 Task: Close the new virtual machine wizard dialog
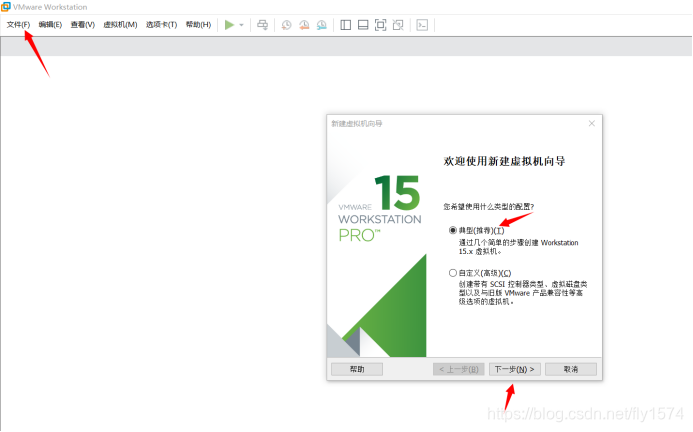[592, 123]
